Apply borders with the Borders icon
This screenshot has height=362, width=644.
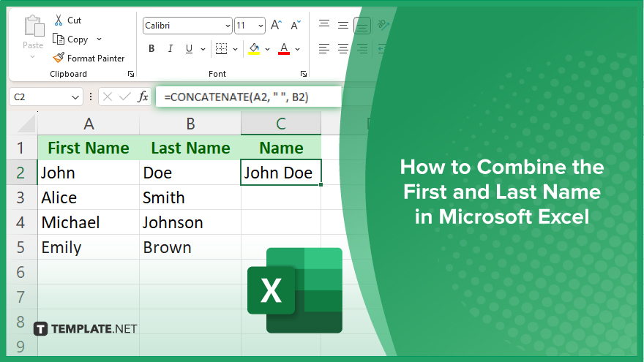pos(221,49)
